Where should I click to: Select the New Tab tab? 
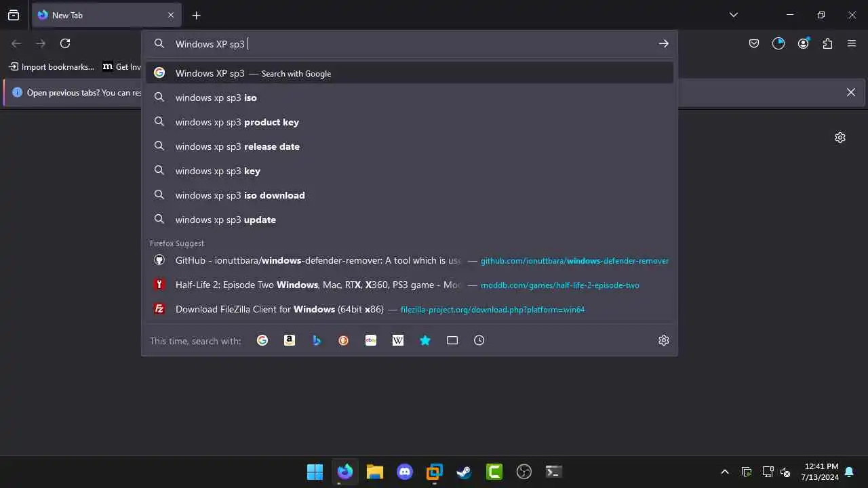[x=106, y=15]
